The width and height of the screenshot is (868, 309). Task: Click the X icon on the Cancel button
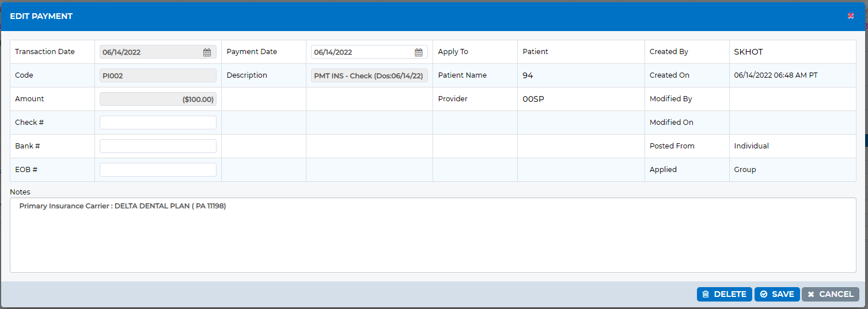pyautogui.click(x=811, y=295)
